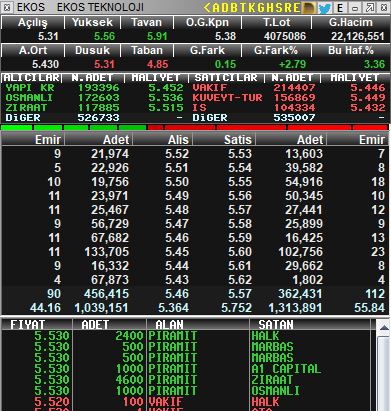Click the Taban header
The image size is (391, 411).
pyautogui.click(x=147, y=50)
